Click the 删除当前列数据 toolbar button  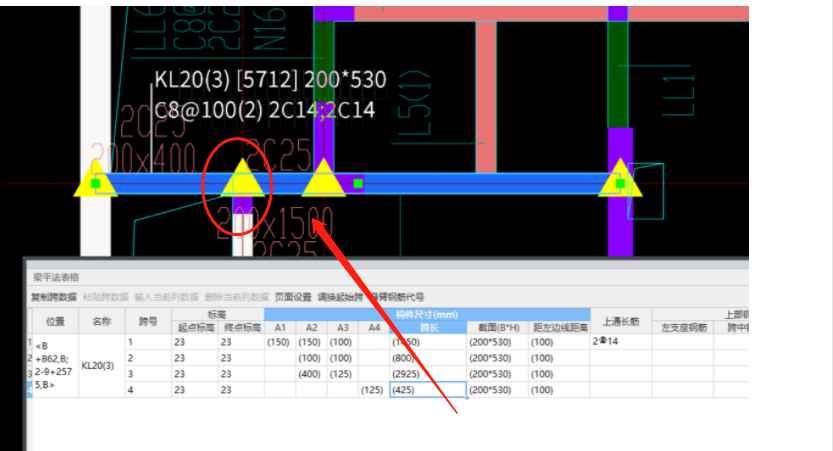tap(236, 297)
